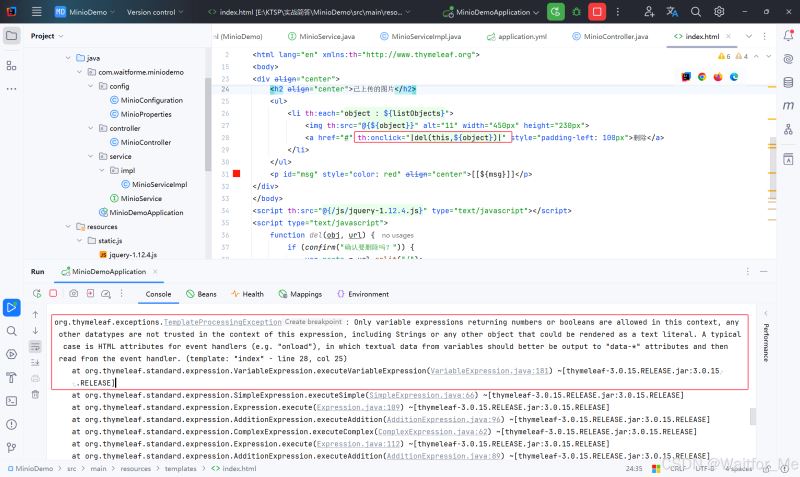The height and width of the screenshot is (477, 800).
Task: Click project tree vertical scrollbar
Action: coord(208,124)
